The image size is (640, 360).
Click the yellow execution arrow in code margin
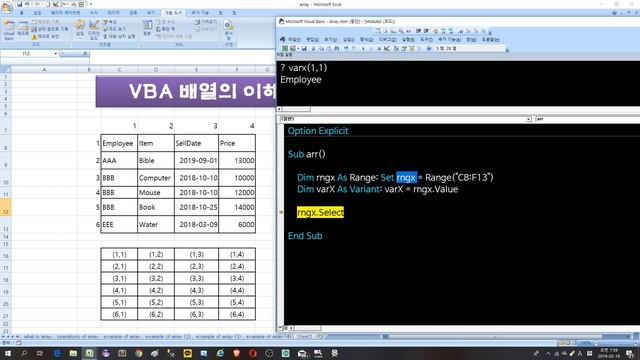(281, 212)
